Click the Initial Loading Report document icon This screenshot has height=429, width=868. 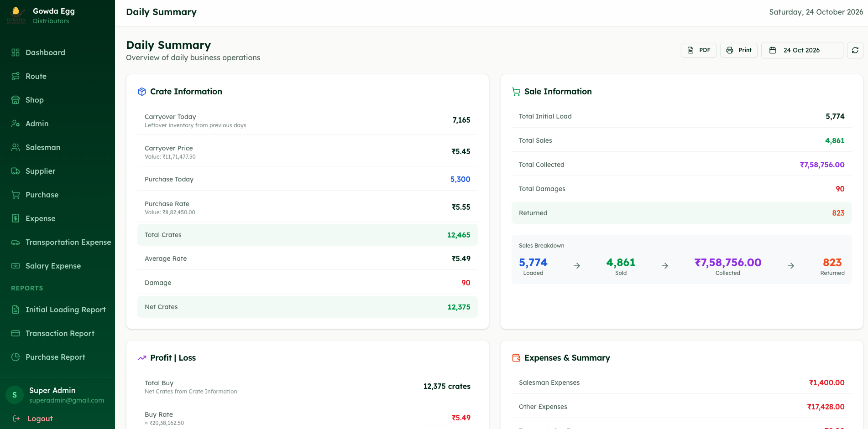coord(16,310)
